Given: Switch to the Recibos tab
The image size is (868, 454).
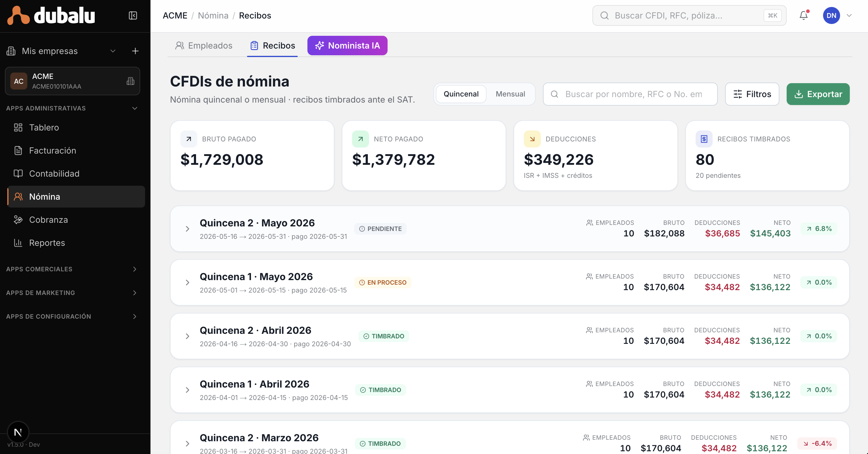Looking at the screenshot, I should pos(272,46).
